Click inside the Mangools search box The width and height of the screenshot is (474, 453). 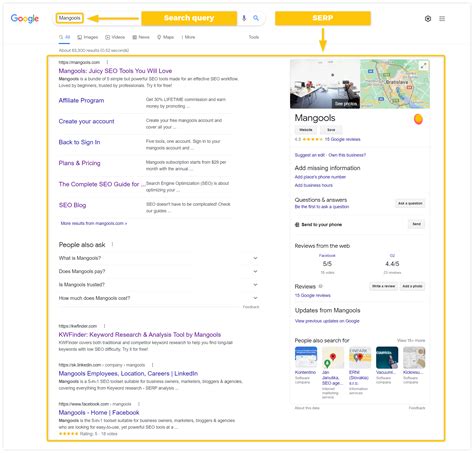point(70,18)
